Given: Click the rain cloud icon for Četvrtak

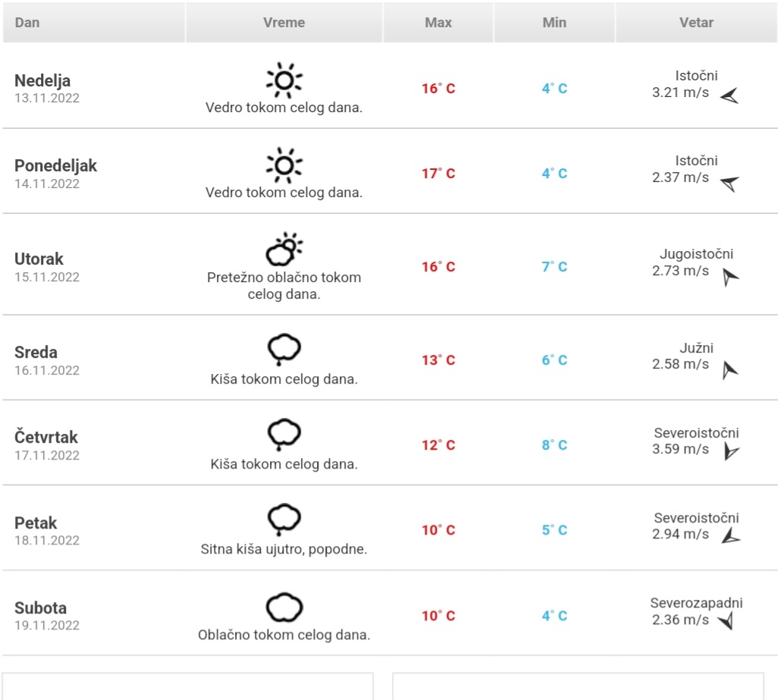Looking at the screenshot, I should coord(284,435).
